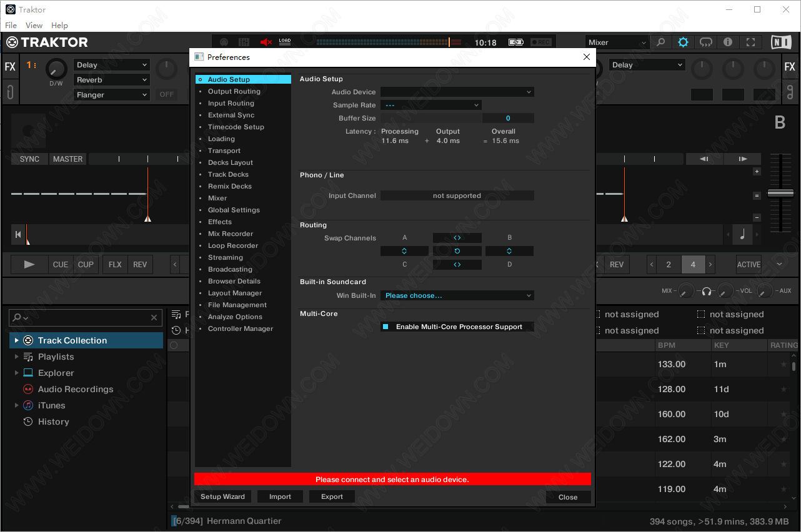This screenshot has width=801, height=532.
Task: Click the waveform zoom reset equals button
Action: coord(757,195)
